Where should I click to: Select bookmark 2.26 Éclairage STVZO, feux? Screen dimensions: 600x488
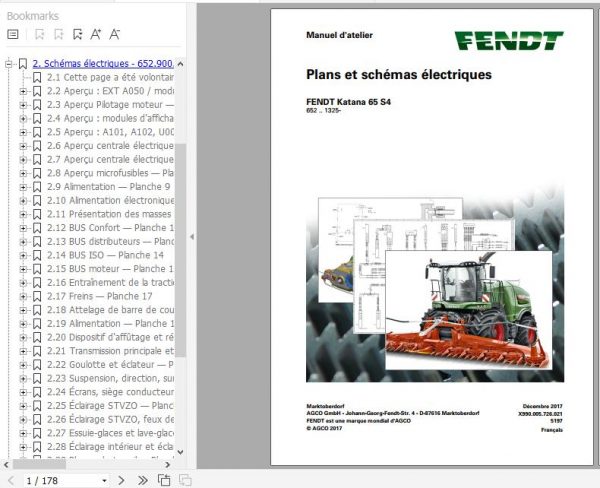click(x=110, y=419)
